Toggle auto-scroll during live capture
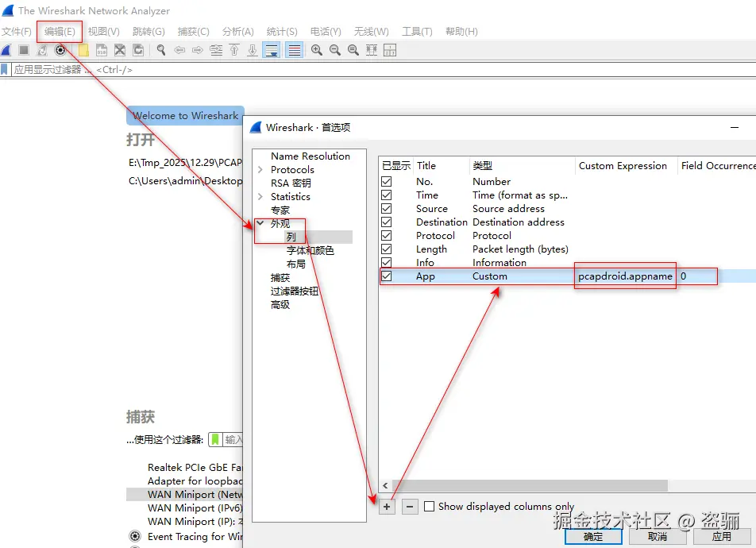The width and height of the screenshot is (756, 548). [272, 50]
